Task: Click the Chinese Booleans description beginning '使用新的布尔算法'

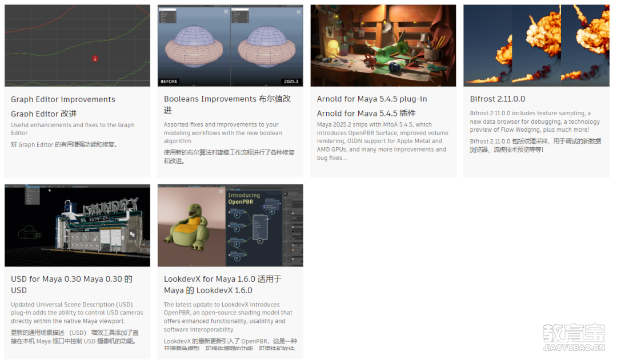Action: pyautogui.click(x=229, y=157)
